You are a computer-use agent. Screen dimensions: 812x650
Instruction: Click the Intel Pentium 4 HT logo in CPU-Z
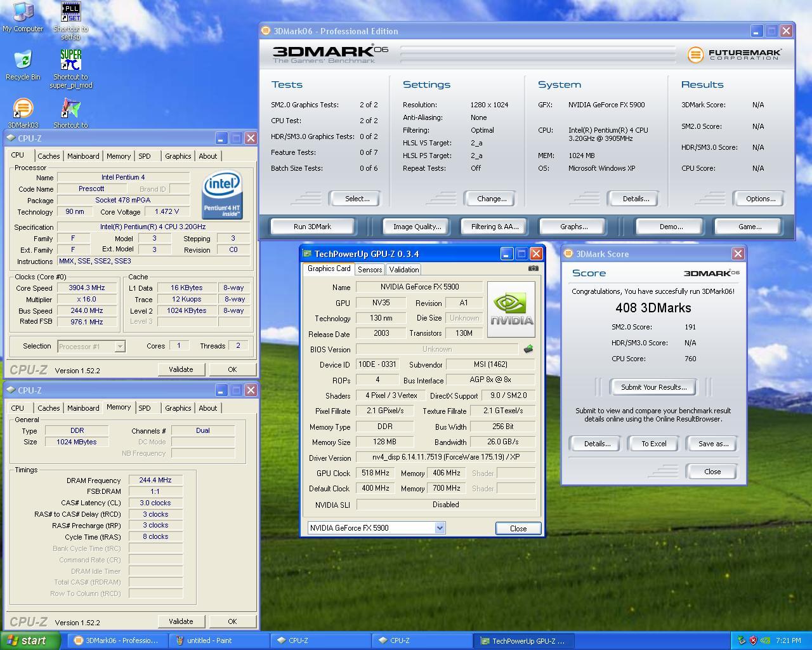pos(222,196)
